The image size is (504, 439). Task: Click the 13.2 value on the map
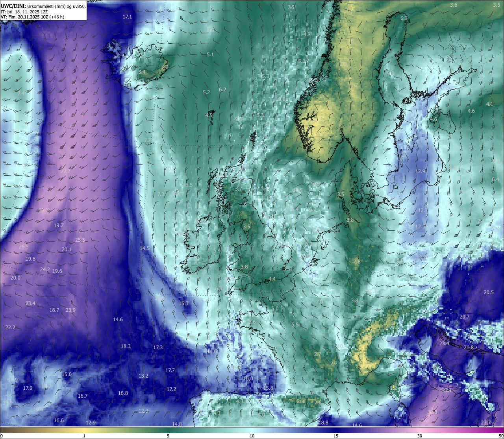pyautogui.click(x=143, y=376)
